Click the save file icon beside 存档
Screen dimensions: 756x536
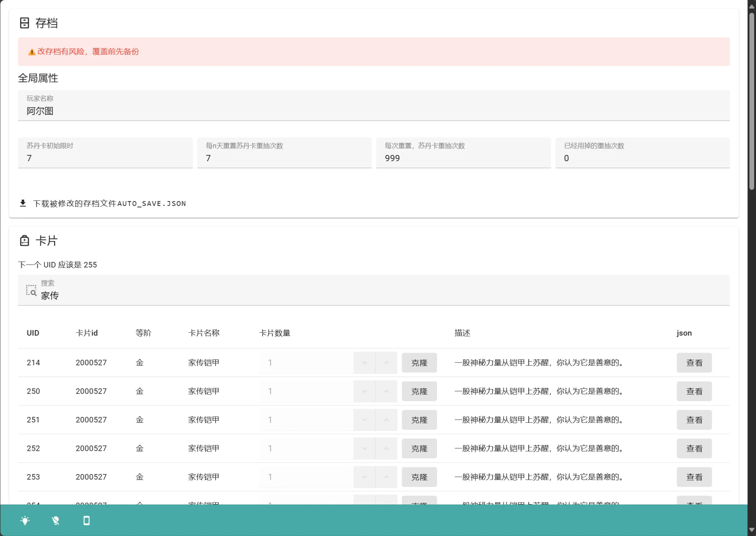click(24, 23)
